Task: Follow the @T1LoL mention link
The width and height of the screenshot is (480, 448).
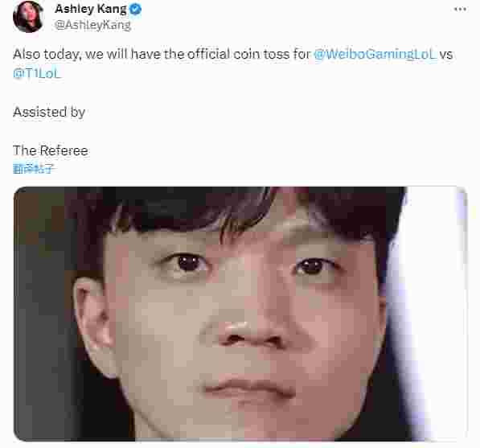Action: (37, 73)
